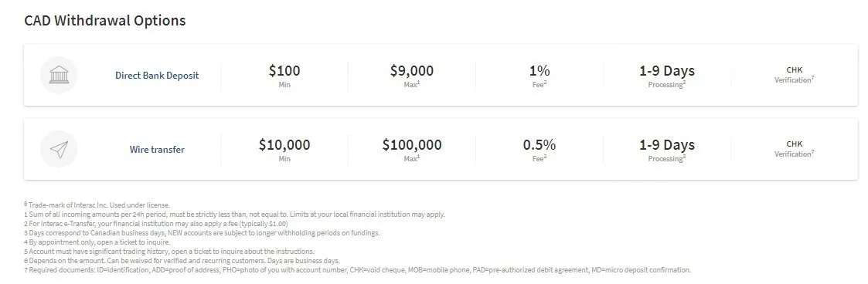Click the 0.5% fee value

click(x=540, y=145)
